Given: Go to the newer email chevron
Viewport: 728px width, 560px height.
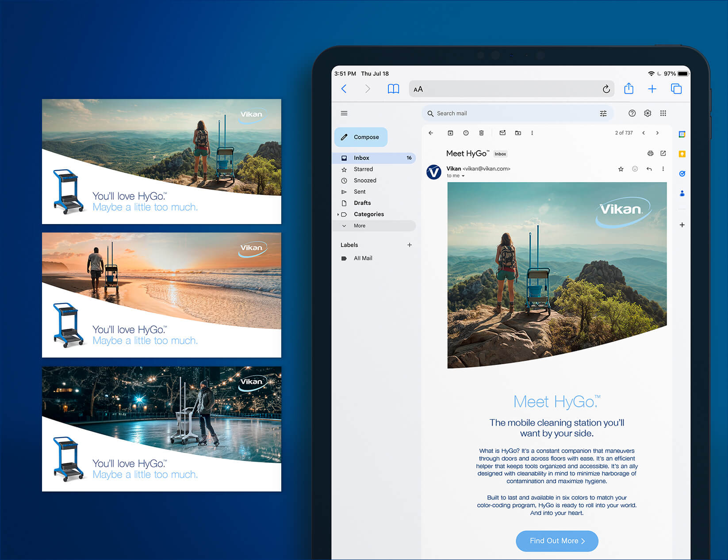Looking at the screenshot, I should click(644, 133).
